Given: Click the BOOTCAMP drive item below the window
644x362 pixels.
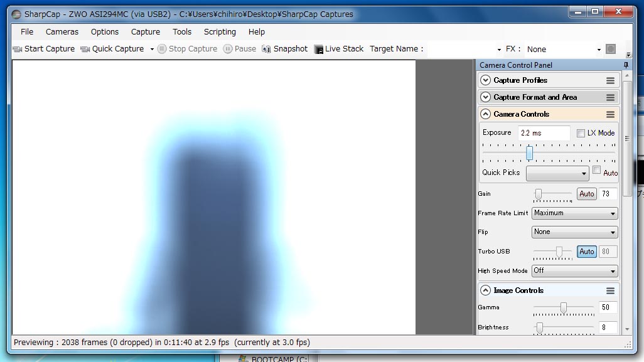Looking at the screenshot, I should (x=273, y=359).
